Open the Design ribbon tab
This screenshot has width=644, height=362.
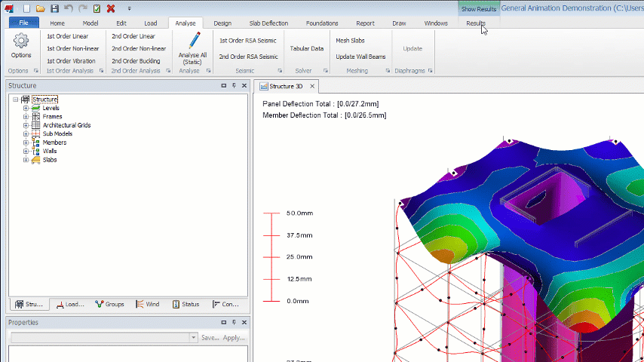pos(222,23)
